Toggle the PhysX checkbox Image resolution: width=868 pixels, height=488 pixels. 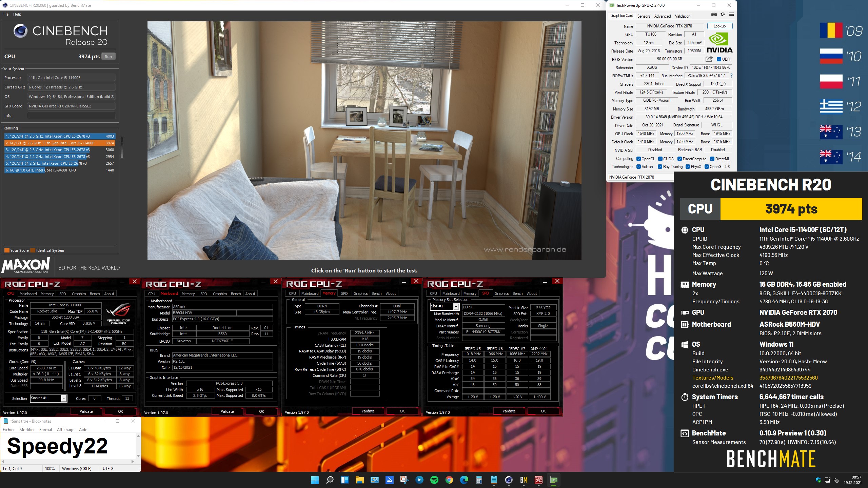(688, 167)
